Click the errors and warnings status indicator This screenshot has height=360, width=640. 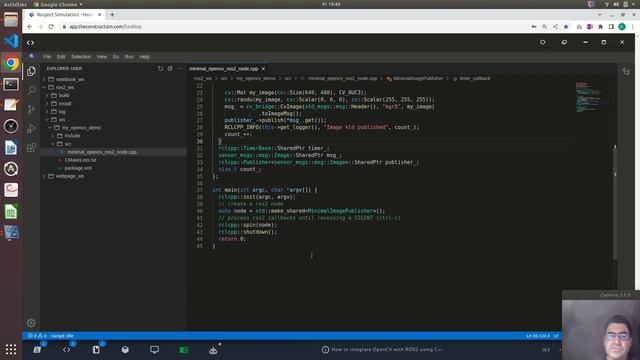(36, 336)
